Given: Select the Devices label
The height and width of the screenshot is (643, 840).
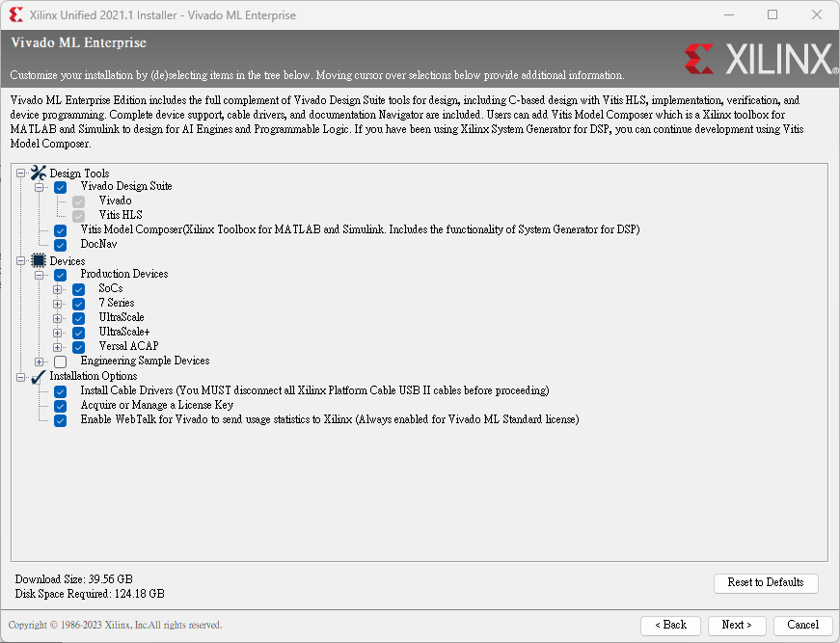Looking at the screenshot, I should click(x=68, y=261).
